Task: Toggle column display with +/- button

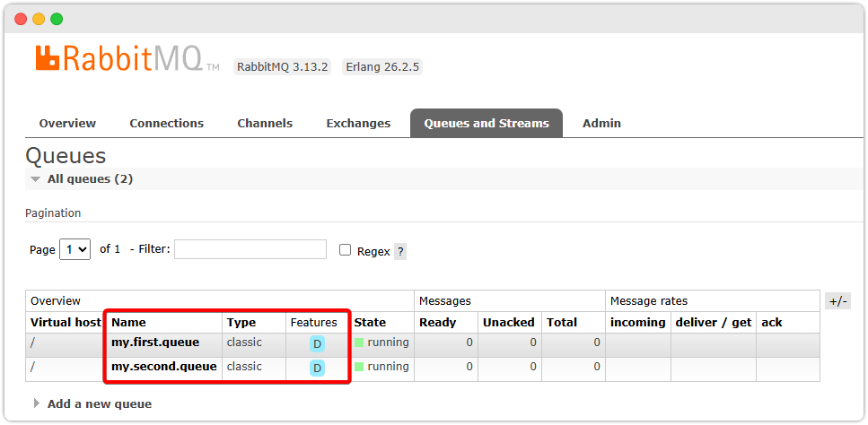Action: click(x=837, y=301)
